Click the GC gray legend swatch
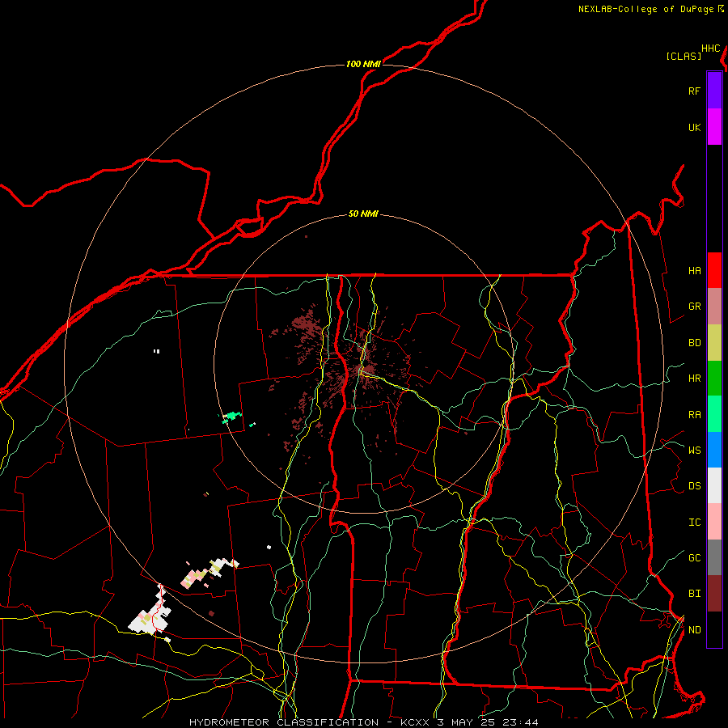Viewport: 728px width, 728px height. 714,557
